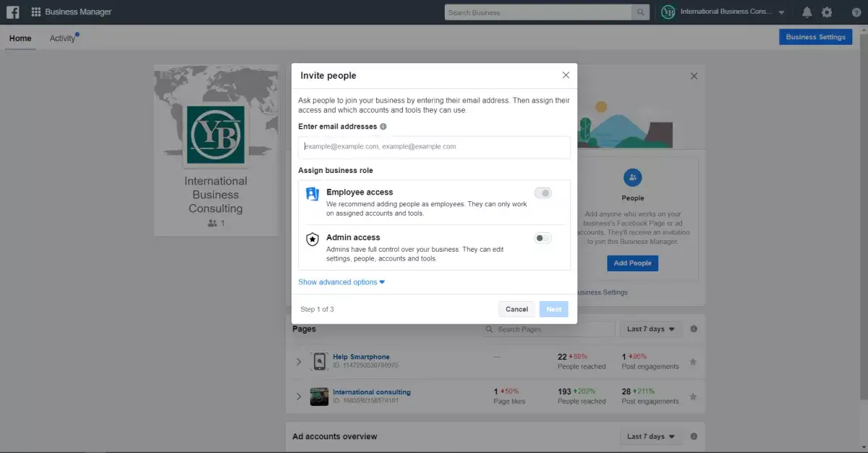This screenshot has height=453, width=868.
Task: Click the page vertical scrollbar
Action: click(863, 217)
